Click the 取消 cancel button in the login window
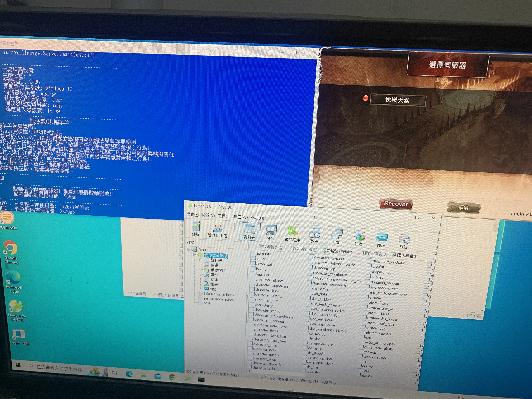The height and width of the screenshot is (399, 532). [x=464, y=208]
